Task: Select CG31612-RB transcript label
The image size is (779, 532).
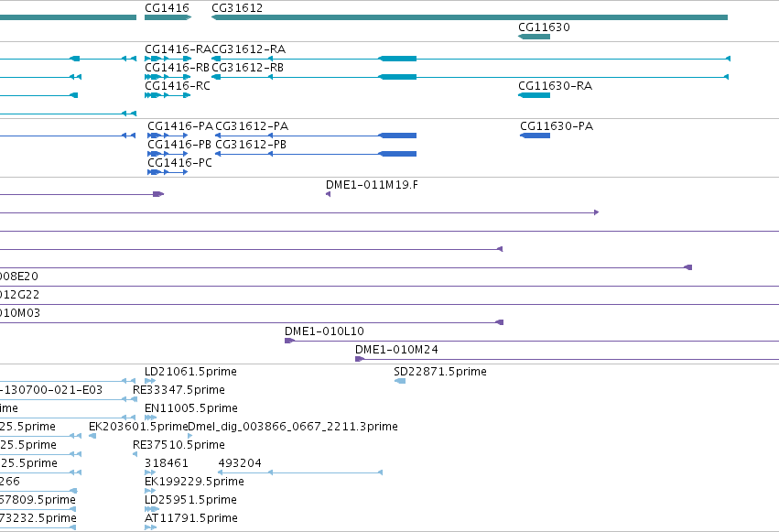Action: [x=248, y=68]
